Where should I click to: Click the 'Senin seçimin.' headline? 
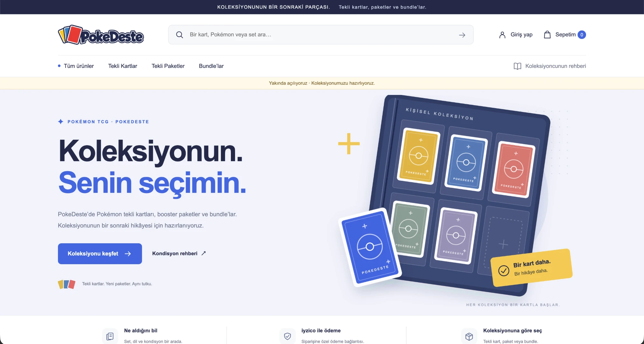click(152, 183)
